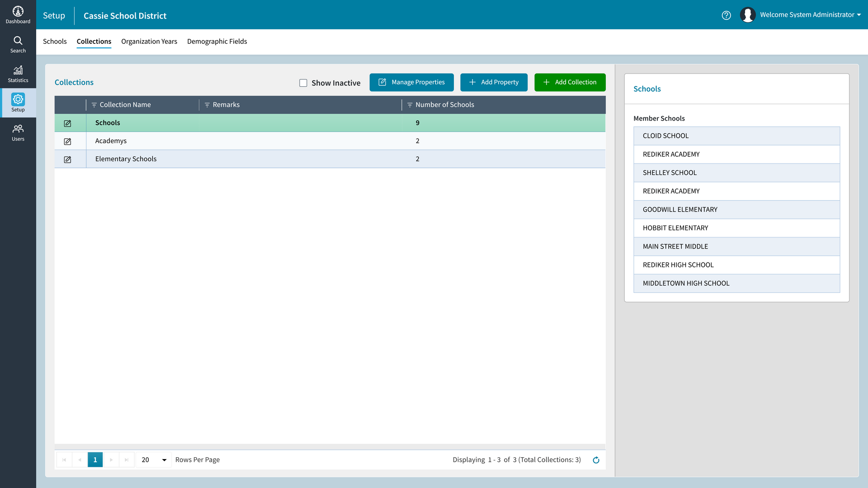Open the Dashboard from the left sidebar

(x=18, y=14)
